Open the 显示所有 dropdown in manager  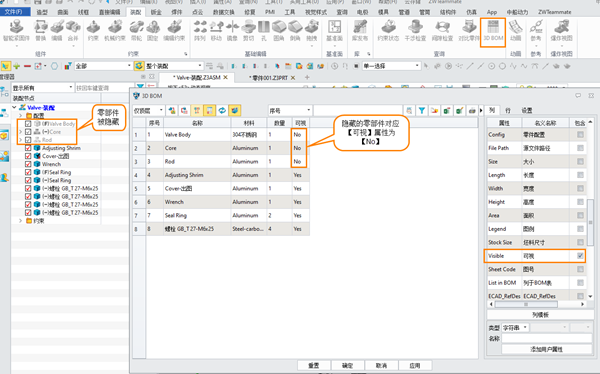click(42, 88)
